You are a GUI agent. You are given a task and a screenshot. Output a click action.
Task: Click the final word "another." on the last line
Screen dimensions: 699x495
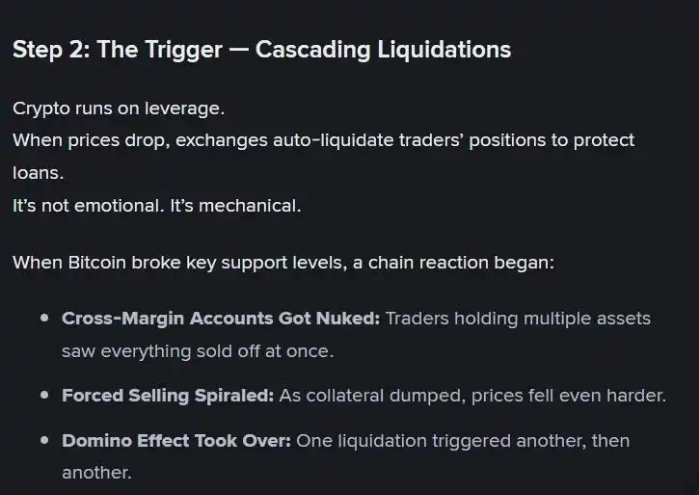96,472
